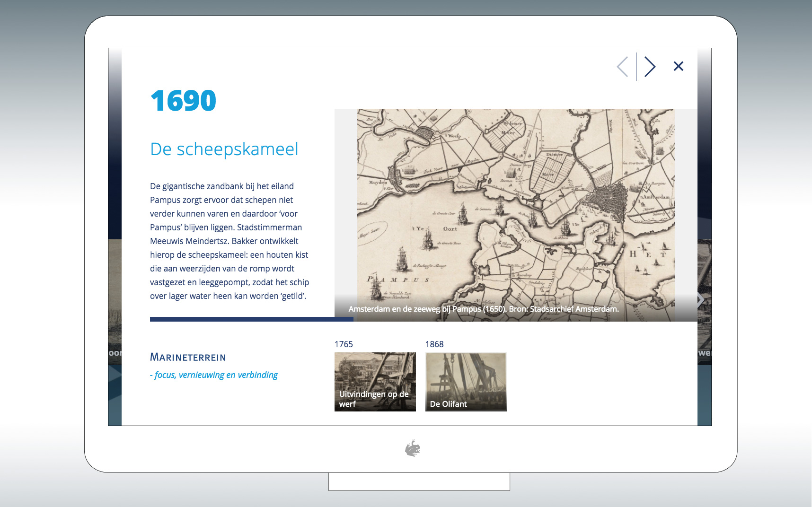Go to the previous timeline entry arrow
The image size is (812, 507).
point(623,67)
